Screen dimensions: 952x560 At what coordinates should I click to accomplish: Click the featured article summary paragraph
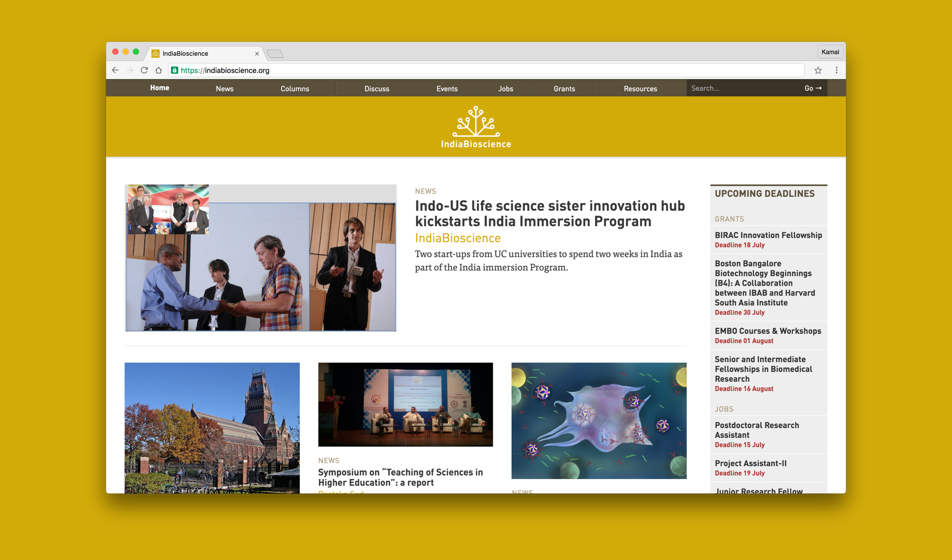548,261
